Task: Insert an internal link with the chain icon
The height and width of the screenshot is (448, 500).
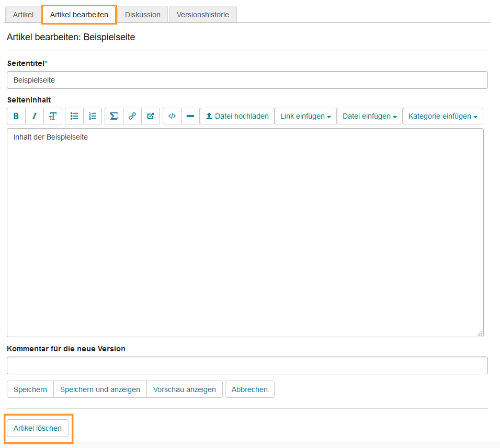Action: point(132,116)
